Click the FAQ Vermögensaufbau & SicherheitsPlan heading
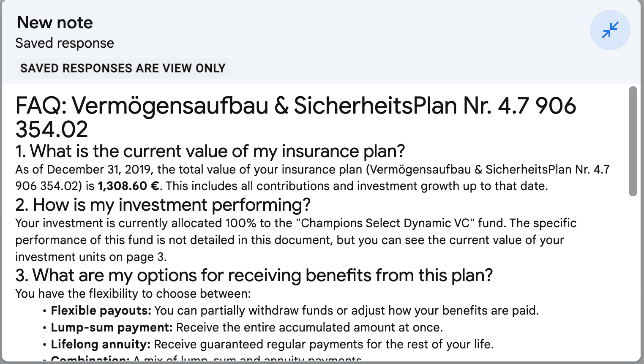Viewport: 644px width, 364px height. click(x=296, y=117)
